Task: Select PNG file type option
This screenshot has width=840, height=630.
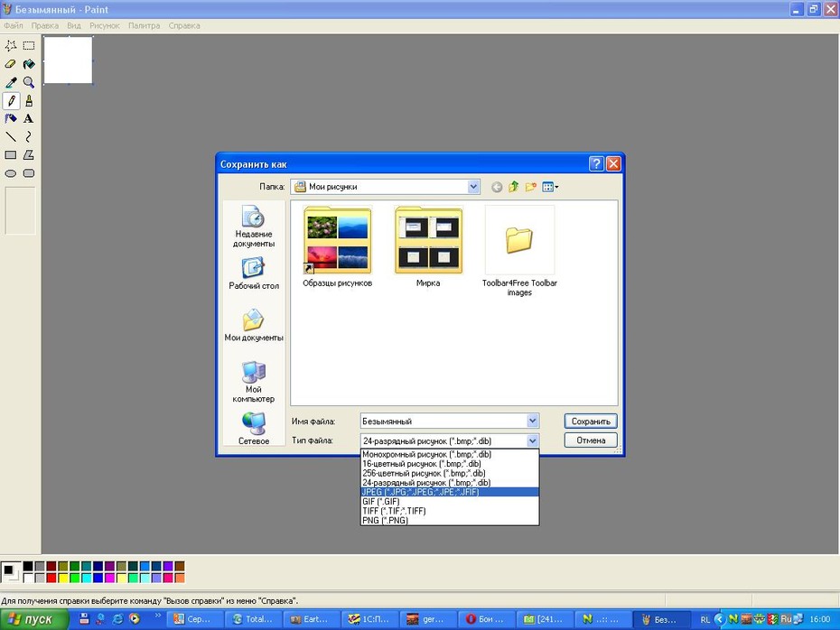Action: (450, 520)
